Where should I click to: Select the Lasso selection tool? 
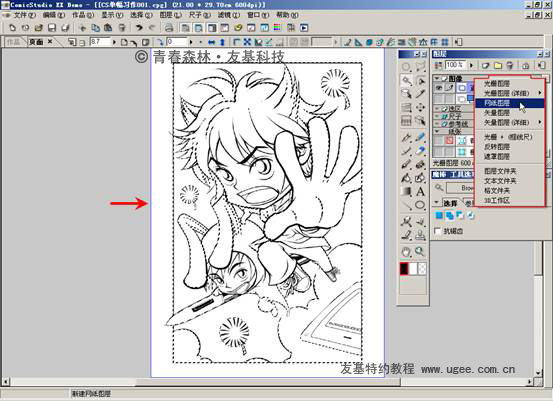pyautogui.click(x=420, y=66)
